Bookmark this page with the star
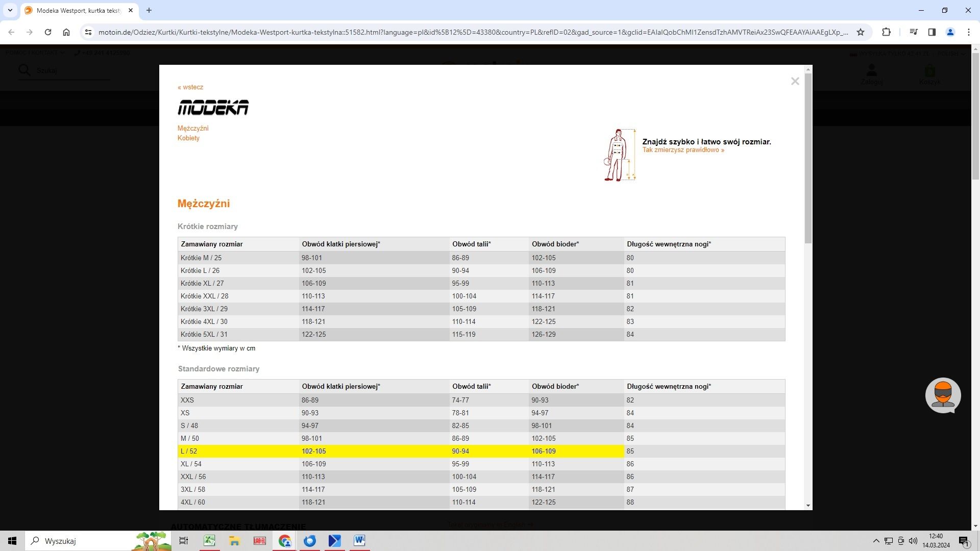980x551 pixels. pos(861,32)
